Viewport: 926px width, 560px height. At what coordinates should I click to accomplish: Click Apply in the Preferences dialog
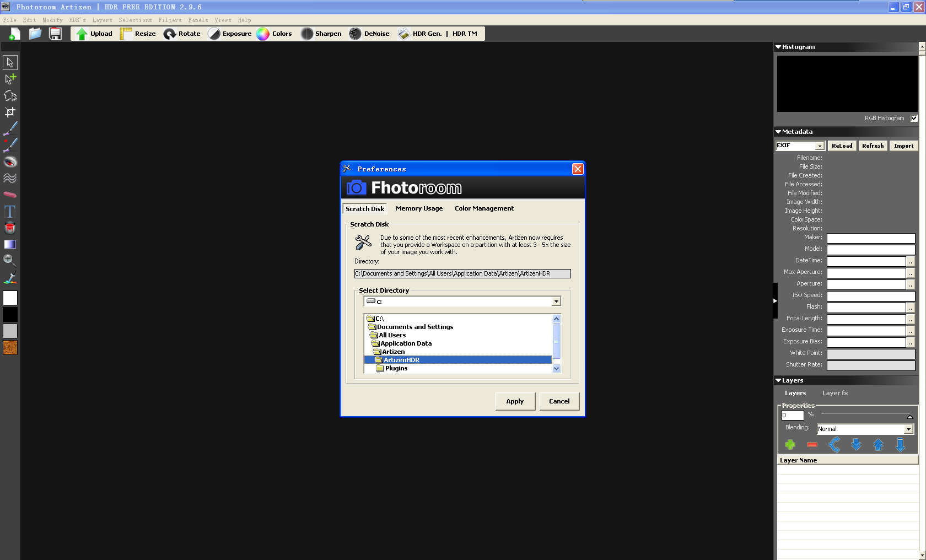pos(515,401)
